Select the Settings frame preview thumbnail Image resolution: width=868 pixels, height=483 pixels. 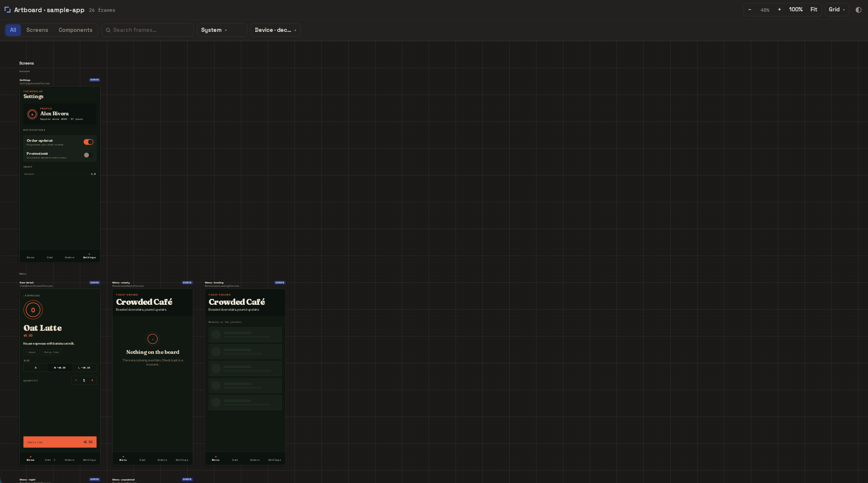click(60, 174)
